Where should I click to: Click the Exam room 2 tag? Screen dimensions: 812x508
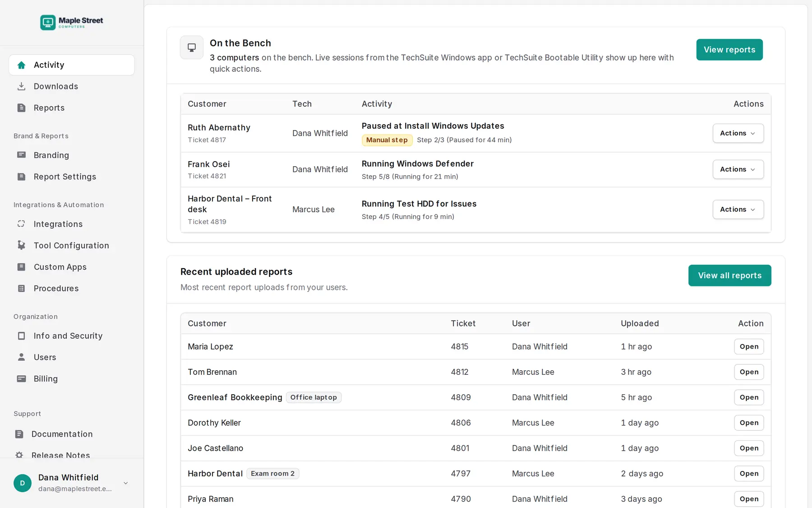tap(273, 474)
